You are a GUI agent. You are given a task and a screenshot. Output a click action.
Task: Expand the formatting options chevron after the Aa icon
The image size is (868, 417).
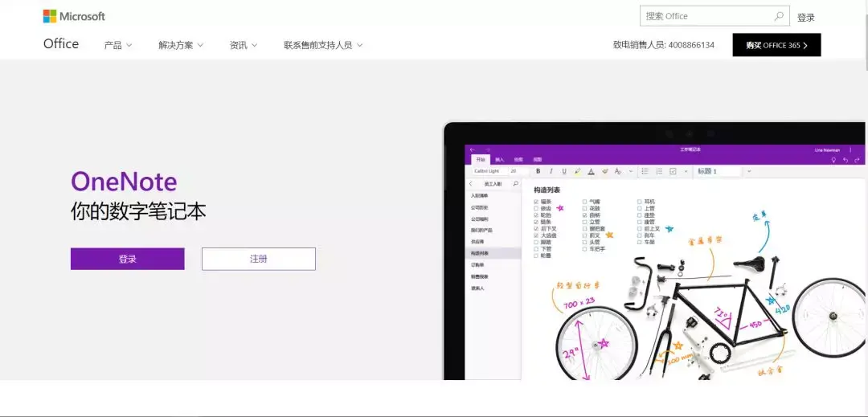click(x=631, y=171)
